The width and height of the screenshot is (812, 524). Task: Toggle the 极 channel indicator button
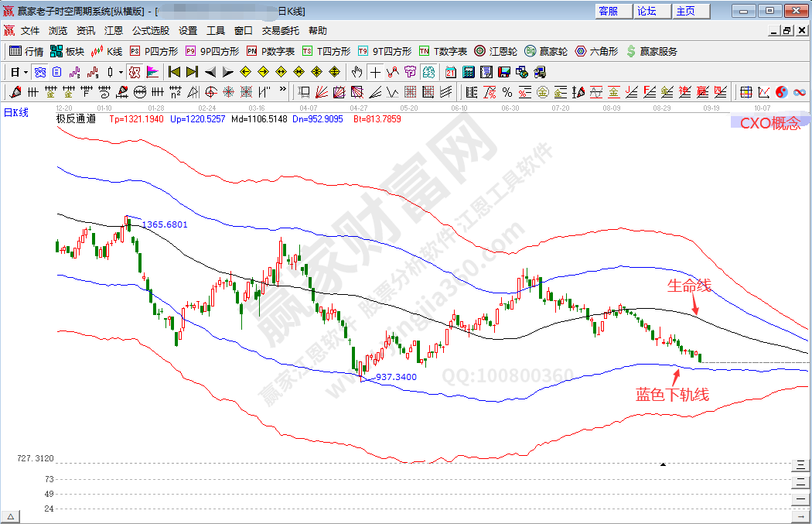[x=135, y=72]
